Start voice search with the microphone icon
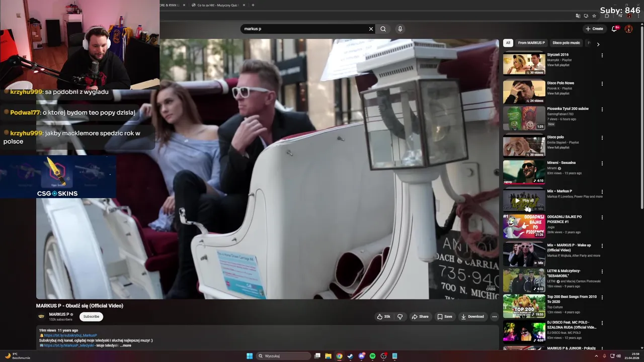 tap(400, 29)
